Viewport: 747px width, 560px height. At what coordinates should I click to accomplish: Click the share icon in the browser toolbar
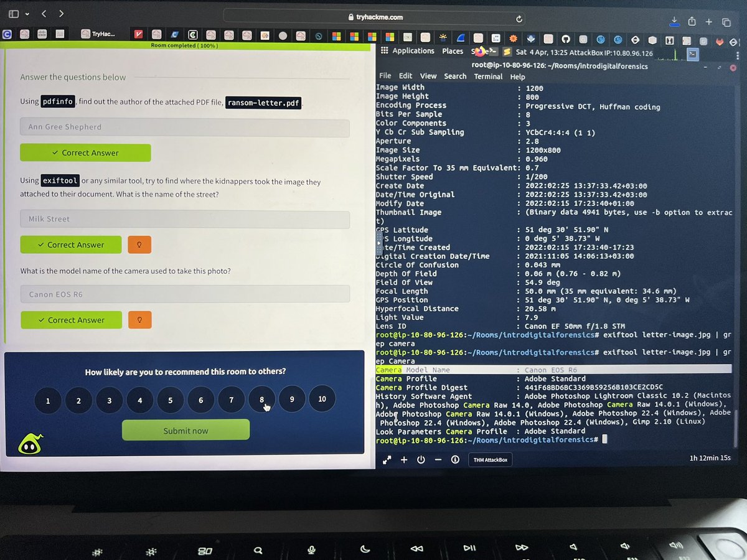692,21
